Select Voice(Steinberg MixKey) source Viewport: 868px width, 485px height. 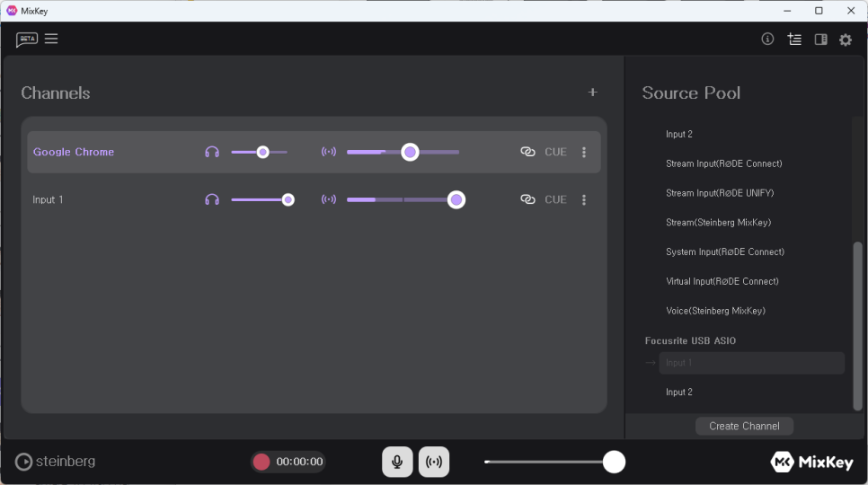point(715,311)
